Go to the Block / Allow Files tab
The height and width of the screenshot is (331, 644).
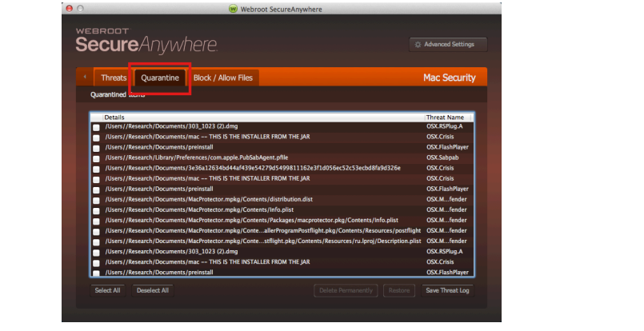222,78
